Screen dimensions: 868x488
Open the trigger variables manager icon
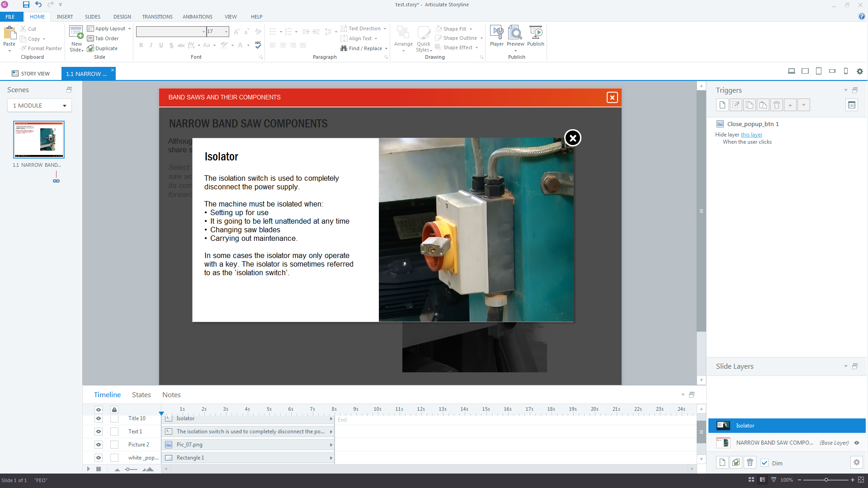pos(852,105)
